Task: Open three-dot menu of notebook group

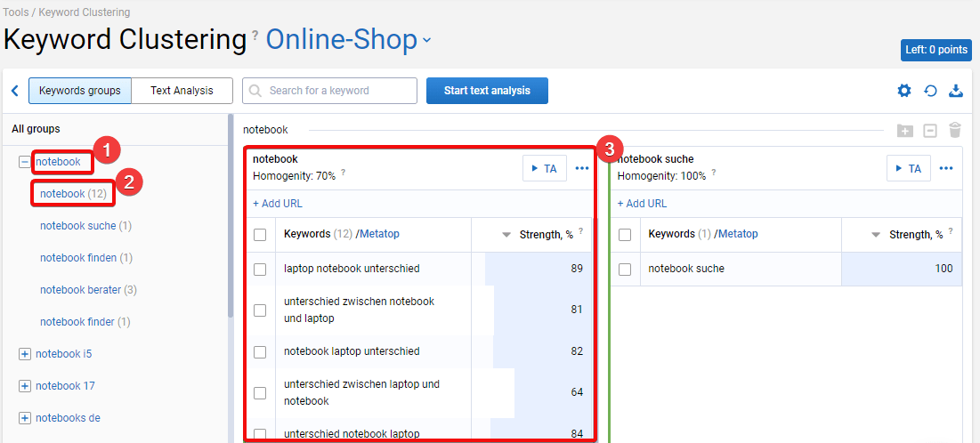Action: point(582,168)
